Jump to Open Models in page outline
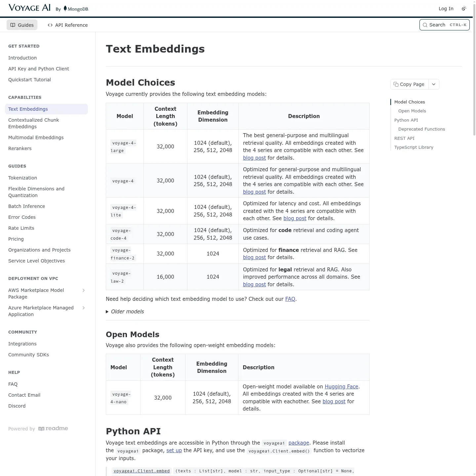The height and width of the screenshot is (476, 476). (412, 111)
